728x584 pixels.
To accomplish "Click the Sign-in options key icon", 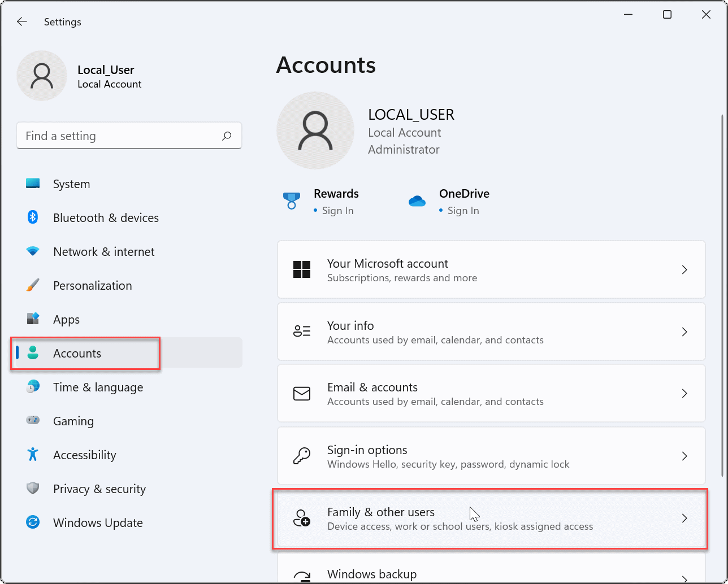I will [302, 456].
